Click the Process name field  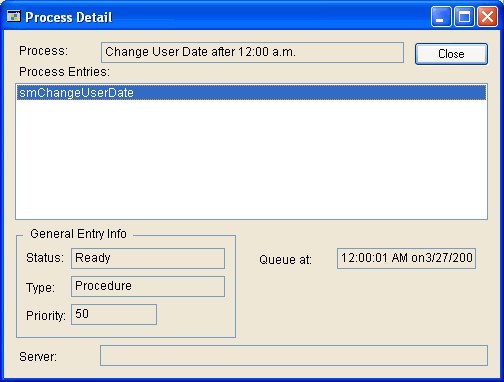(252, 52)
